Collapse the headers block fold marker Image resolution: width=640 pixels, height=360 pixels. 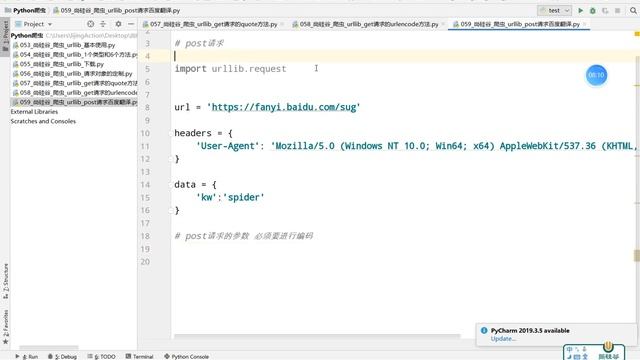171,133
